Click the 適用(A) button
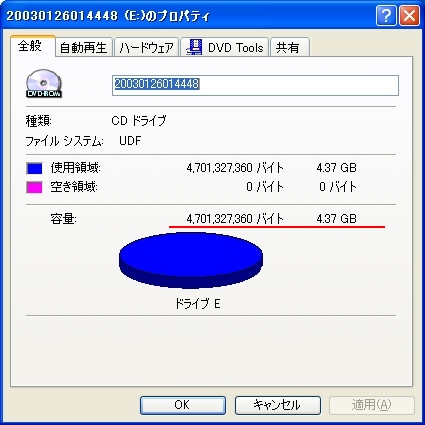This screenshot has width=425, height=425. pos(372,405)
